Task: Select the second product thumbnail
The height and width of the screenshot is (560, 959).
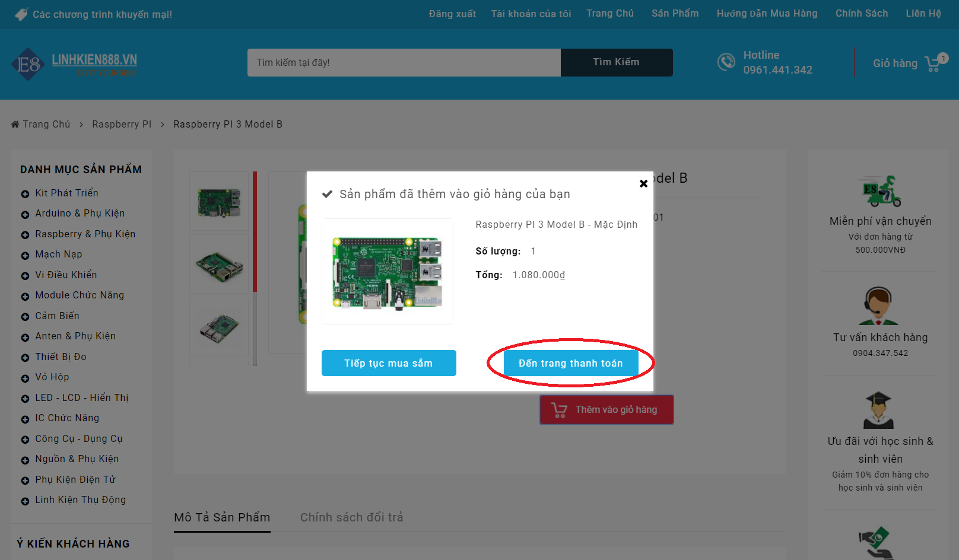Action: (x=219, y=264)
